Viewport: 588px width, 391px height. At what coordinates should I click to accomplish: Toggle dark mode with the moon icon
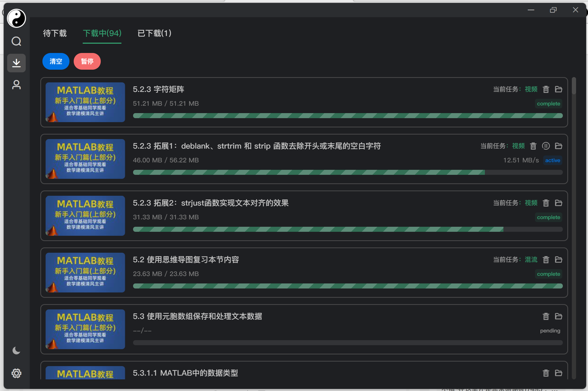pyautogui.click(x=16, y=350)
